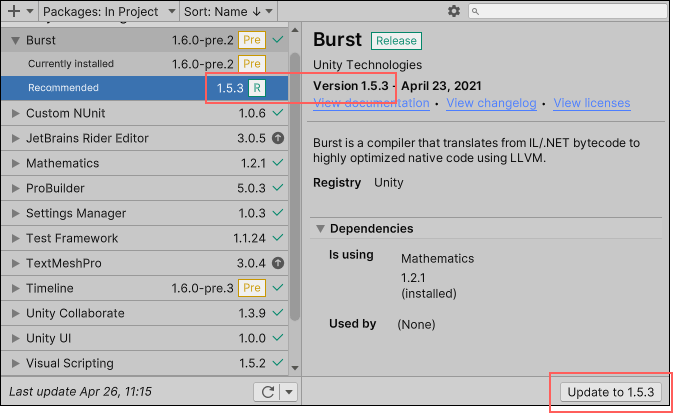Click R badge on Recommended row

tap(257, 88)
